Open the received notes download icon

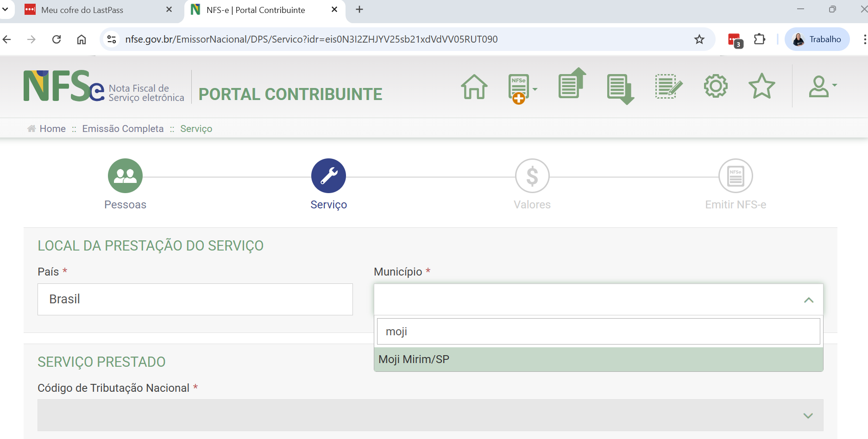tap(620, 88)
